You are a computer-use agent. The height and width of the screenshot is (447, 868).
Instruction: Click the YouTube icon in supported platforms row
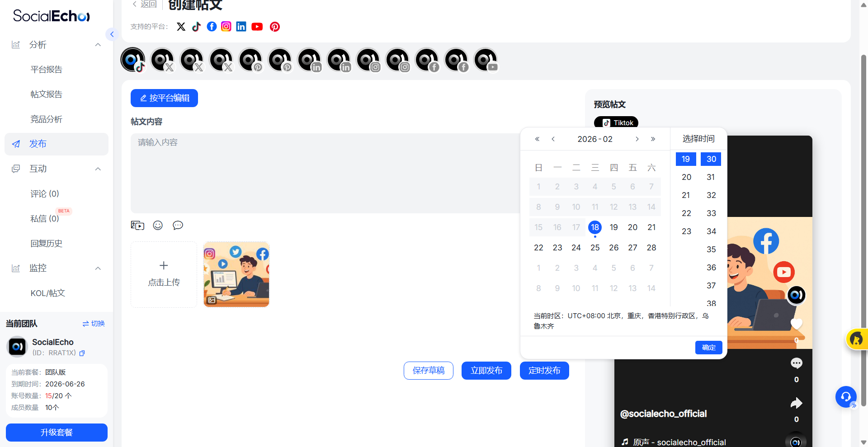click(x=257, y=27)
